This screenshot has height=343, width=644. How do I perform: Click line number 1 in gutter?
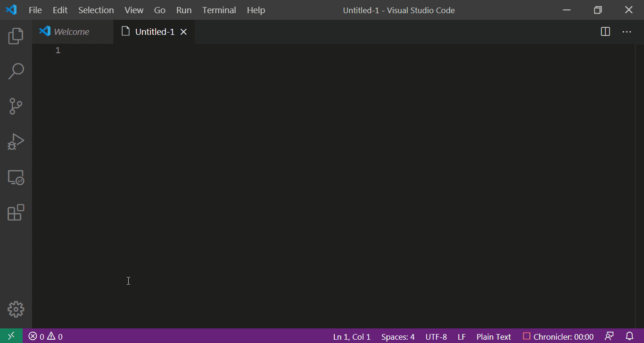pos(58,50)
